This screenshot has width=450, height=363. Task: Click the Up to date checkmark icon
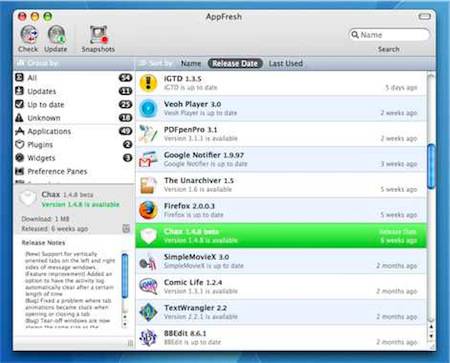pos(20,104)
